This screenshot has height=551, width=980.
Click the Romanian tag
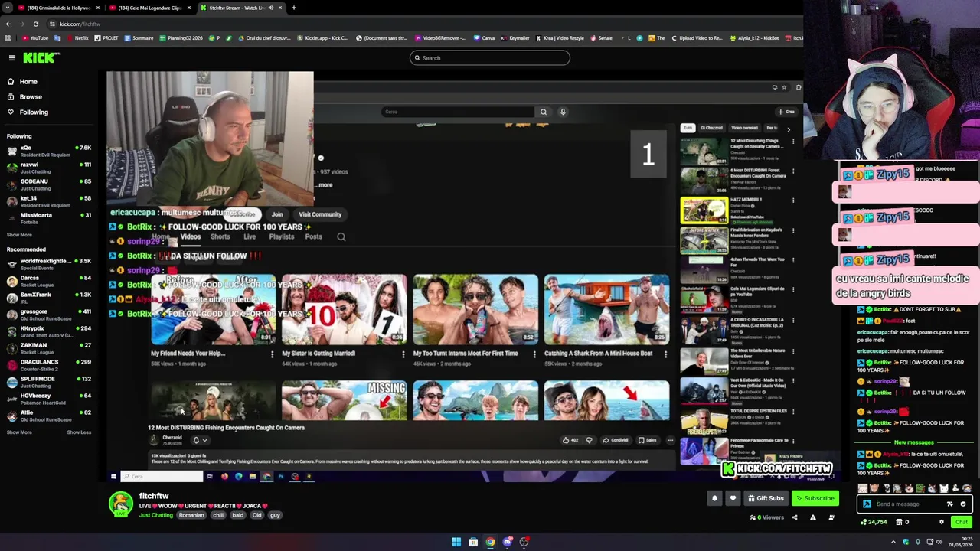click(x=191, y=515)
